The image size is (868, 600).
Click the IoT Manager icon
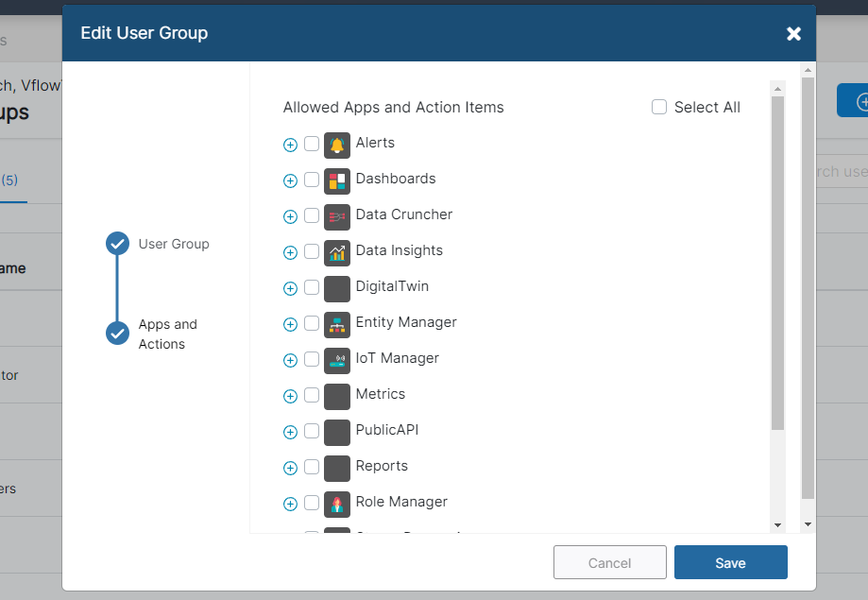click(337, 360)
